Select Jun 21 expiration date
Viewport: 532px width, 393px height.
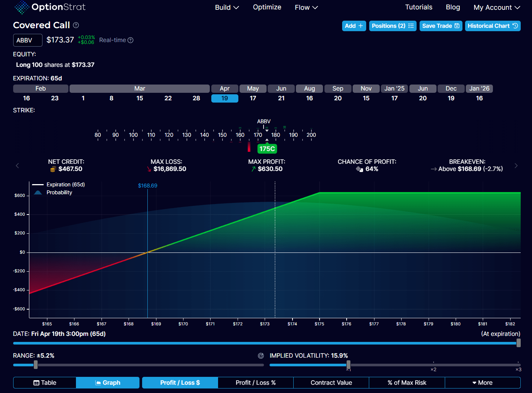pyautogui.click(x=281, y=98)
